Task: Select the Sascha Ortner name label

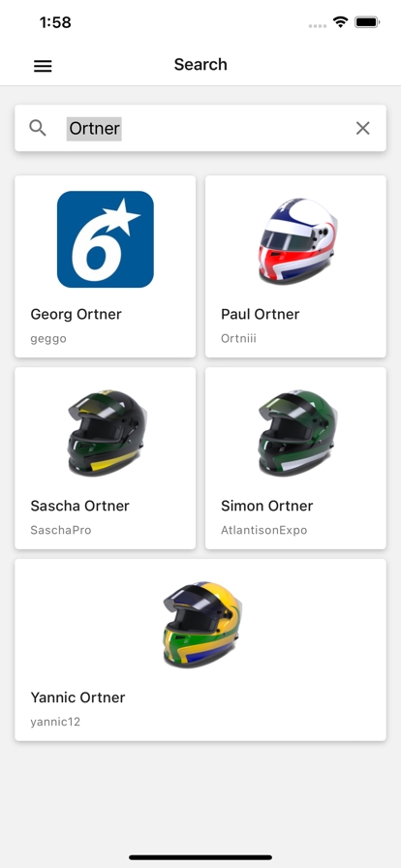Action: pos(79,506)
